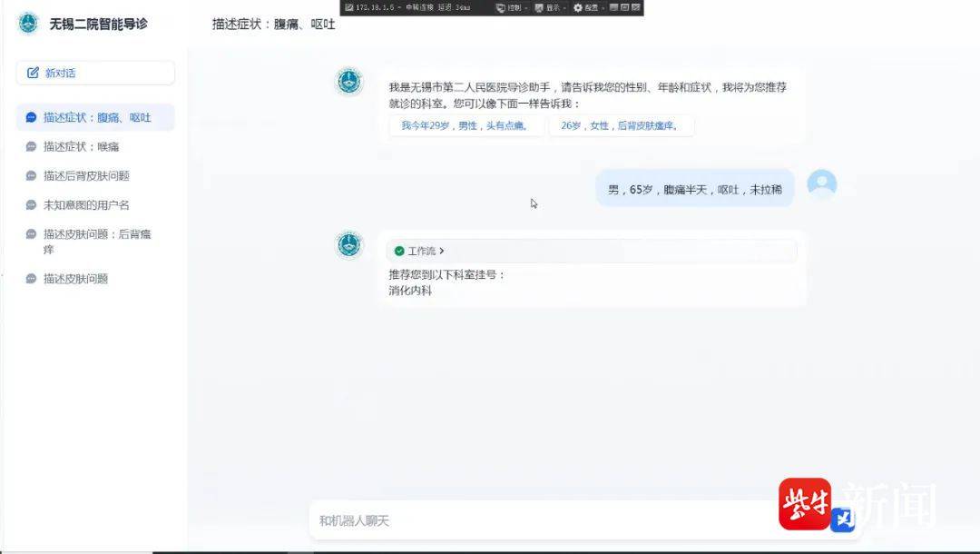Choose suggestion 26岁，女性，后背皮肤瘙痒
The width and height of the screenshot is (980, 554).
tap(621, 125)
